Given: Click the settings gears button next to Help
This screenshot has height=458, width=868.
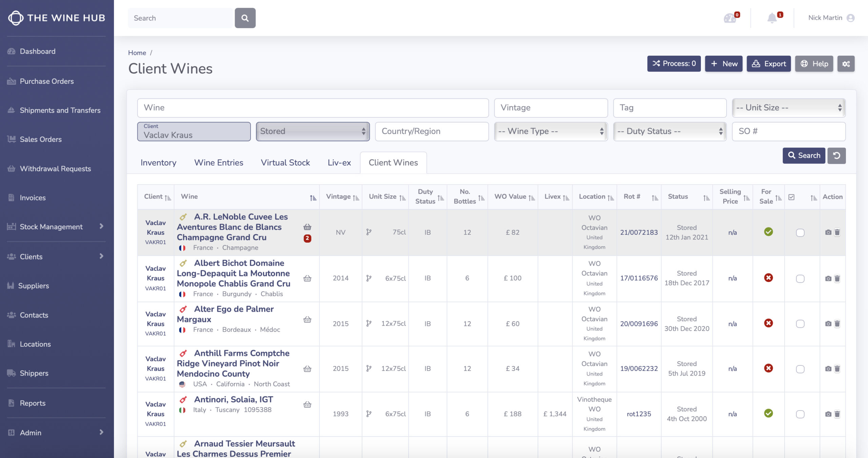Looking at the screenshot, I should click(846, 64).
